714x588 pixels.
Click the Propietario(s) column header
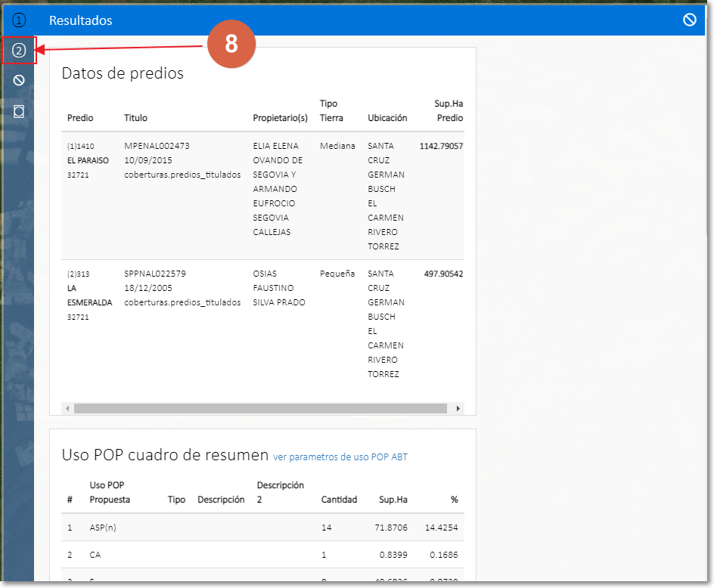(x=280, y=118)
